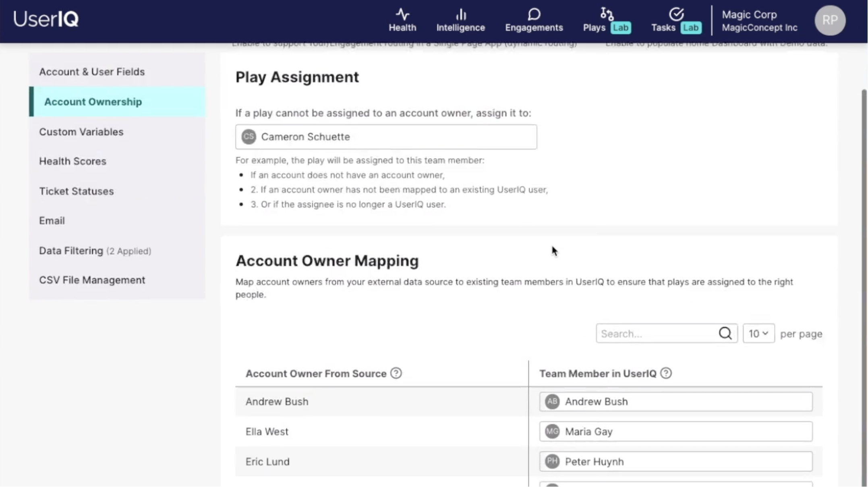
Task: Open the Plays Lab icon
Action: (607, 14)
